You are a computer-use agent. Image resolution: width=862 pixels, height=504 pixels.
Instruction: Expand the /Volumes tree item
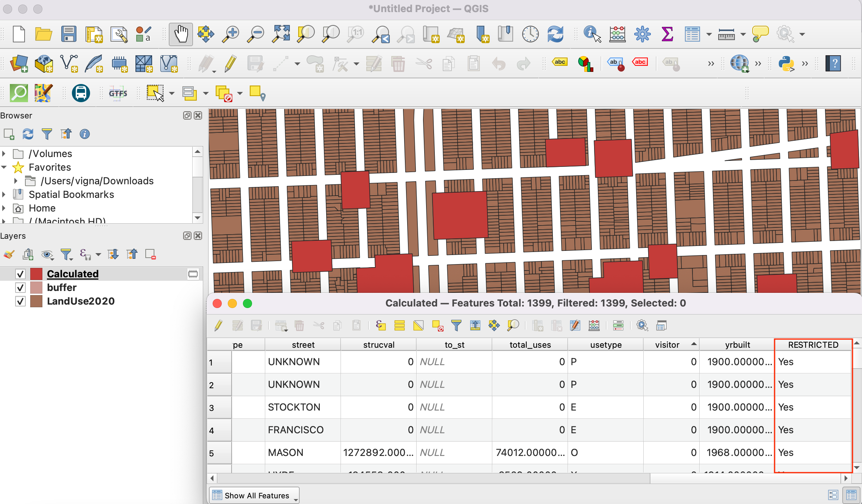tap(4, 154)
